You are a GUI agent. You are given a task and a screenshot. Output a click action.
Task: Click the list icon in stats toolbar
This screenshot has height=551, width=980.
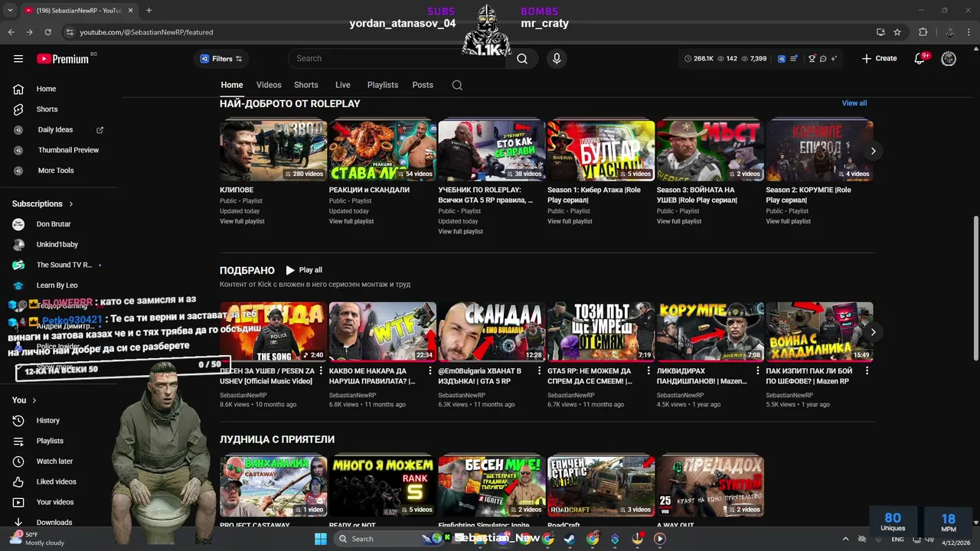794,59
